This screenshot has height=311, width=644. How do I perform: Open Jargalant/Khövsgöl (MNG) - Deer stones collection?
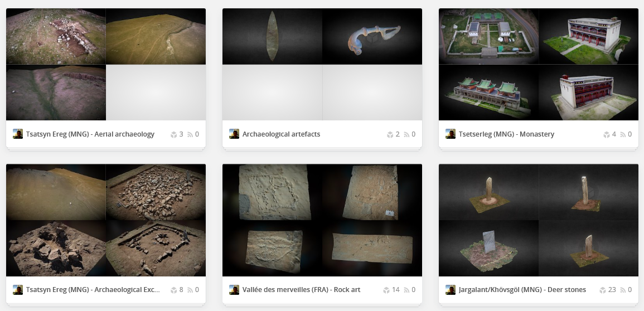coord(522,290)
